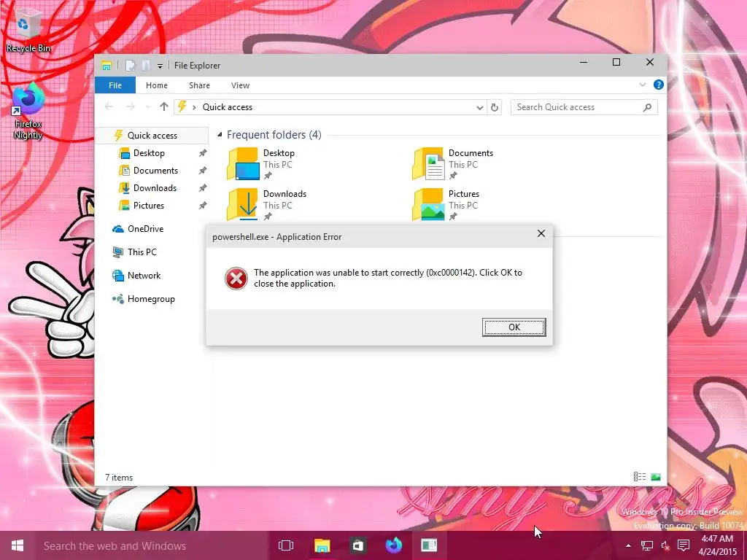
Task: Select the Downloads frequent folder icon
Action: point(243,204)
